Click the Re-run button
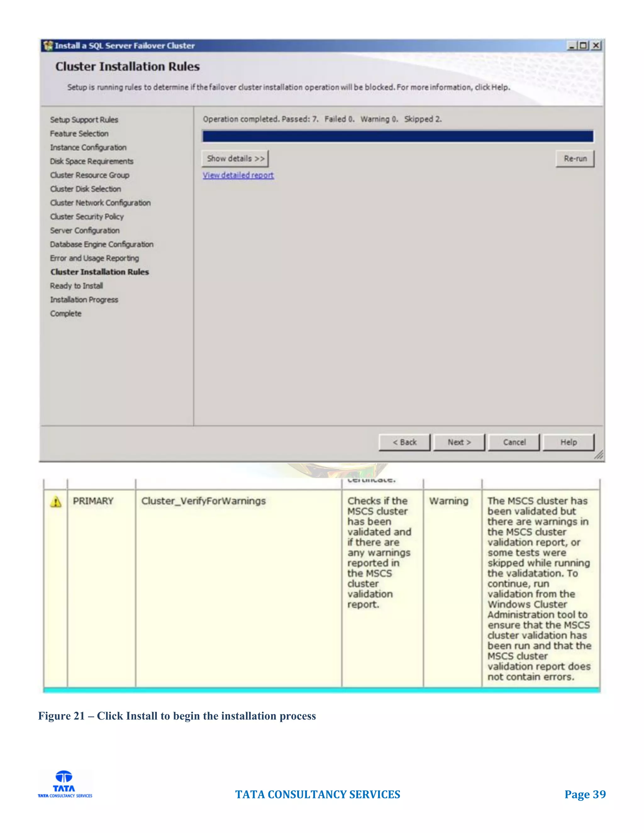 tap(575, 159)
